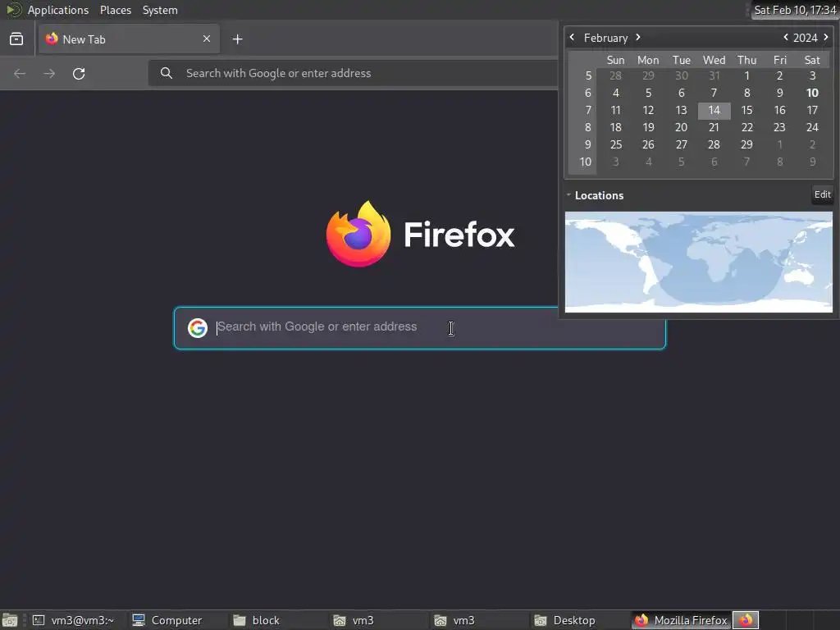
Task: Select February 6 in the calendar
Action: [x=682, y=93]
